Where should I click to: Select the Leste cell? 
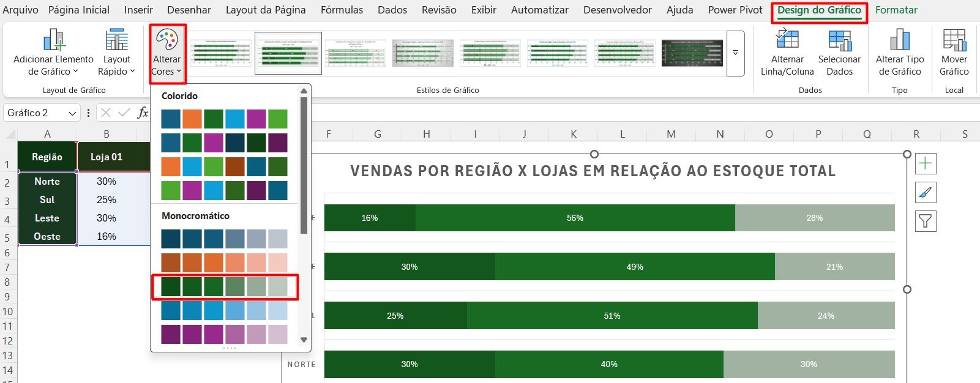pyautogui.click(x=47, y=218)
